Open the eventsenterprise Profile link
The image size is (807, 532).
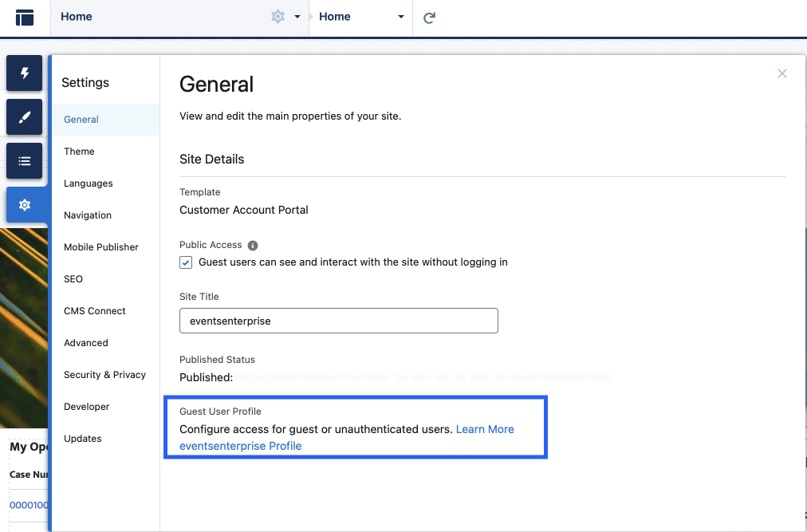coord(240,446)
